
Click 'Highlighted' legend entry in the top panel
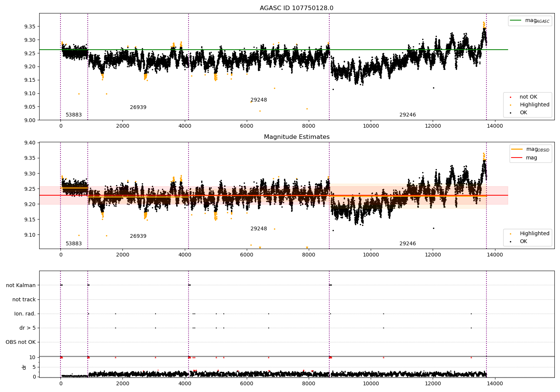point(534,105)
